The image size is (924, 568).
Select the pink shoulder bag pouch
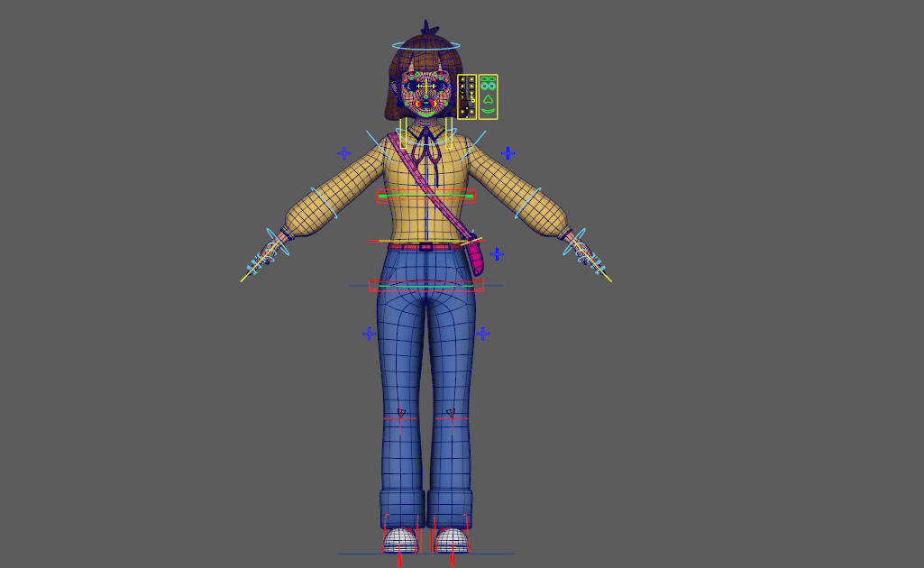pyautogui.click(x=475, y=260)
